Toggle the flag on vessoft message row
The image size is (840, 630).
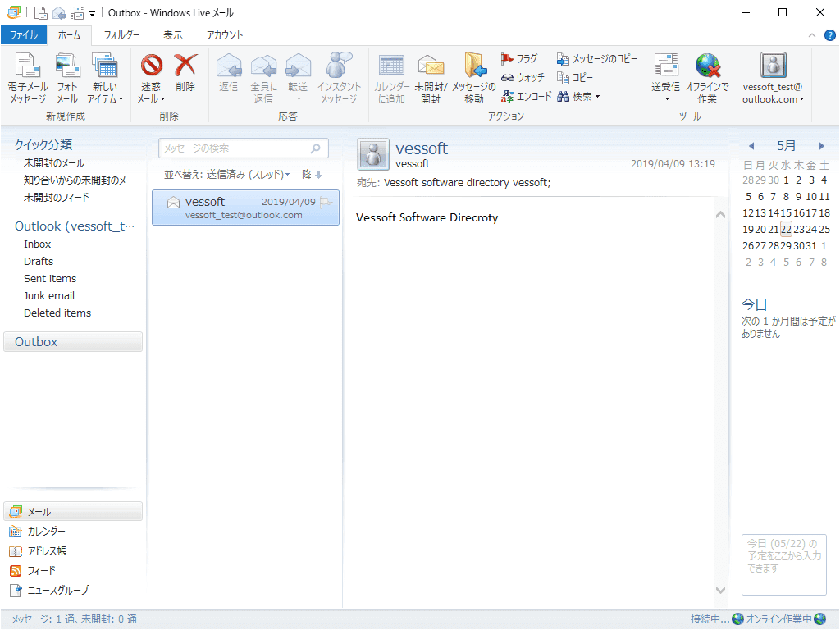(x=326, y=202)
